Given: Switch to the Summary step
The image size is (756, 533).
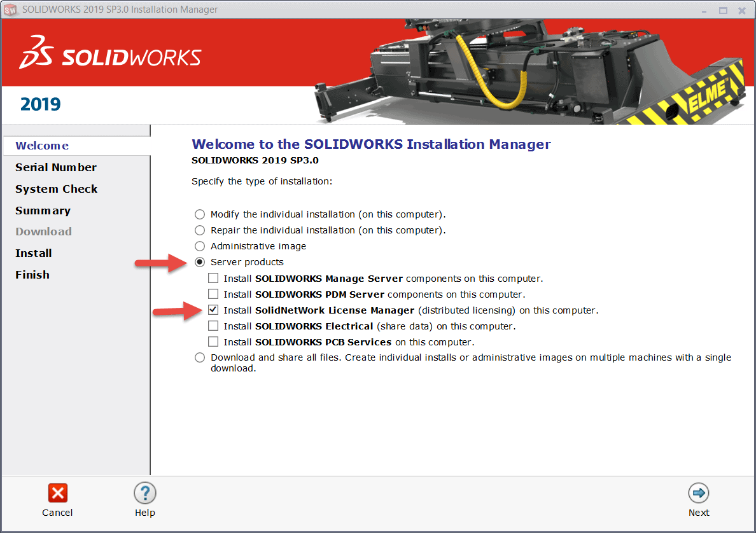Looking at the screenshot, I should (x=43, y=211).
